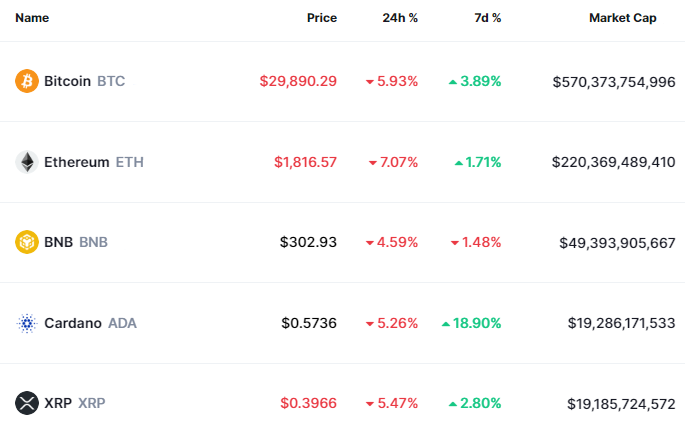Click XRP's 24h change of 5.47%
This screenshot has height=434, width=688.
pyautogui.click(x=391, y=403)
